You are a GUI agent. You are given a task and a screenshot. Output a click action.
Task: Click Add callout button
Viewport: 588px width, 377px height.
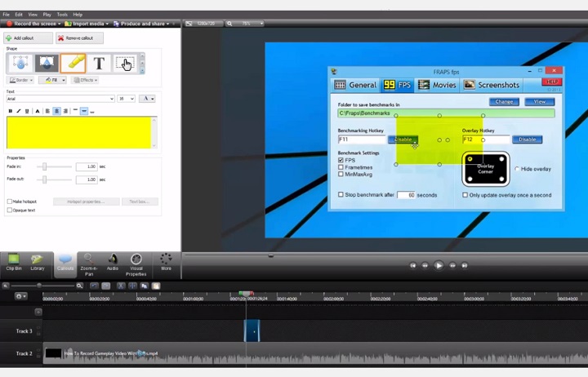click(28, 38)
